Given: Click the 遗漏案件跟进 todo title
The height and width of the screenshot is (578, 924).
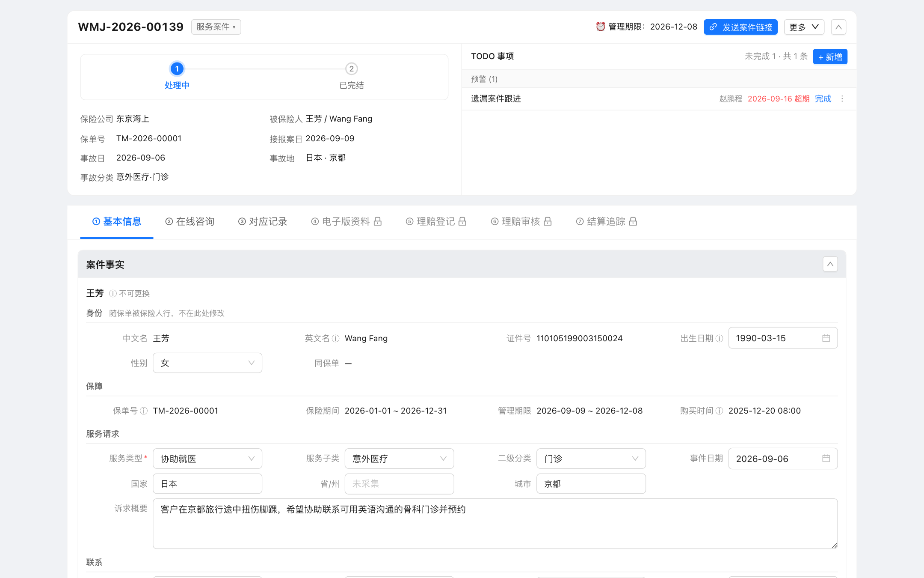Looking at the screenshot, I should pyautogui.click(x=496, y=98).
